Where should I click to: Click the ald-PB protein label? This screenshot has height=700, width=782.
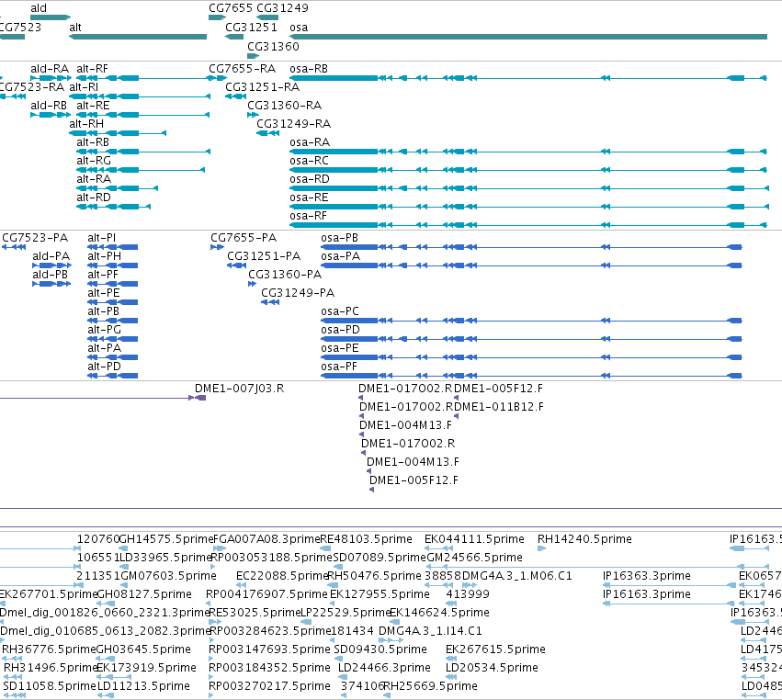[50, 275]
